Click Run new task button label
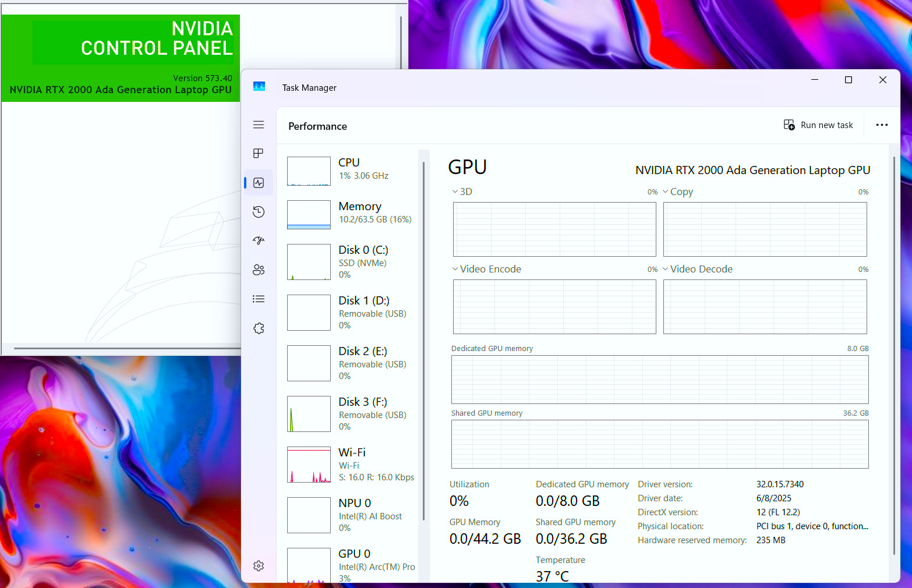The height and width of the screenshot is (588, 912). [826, 125]
